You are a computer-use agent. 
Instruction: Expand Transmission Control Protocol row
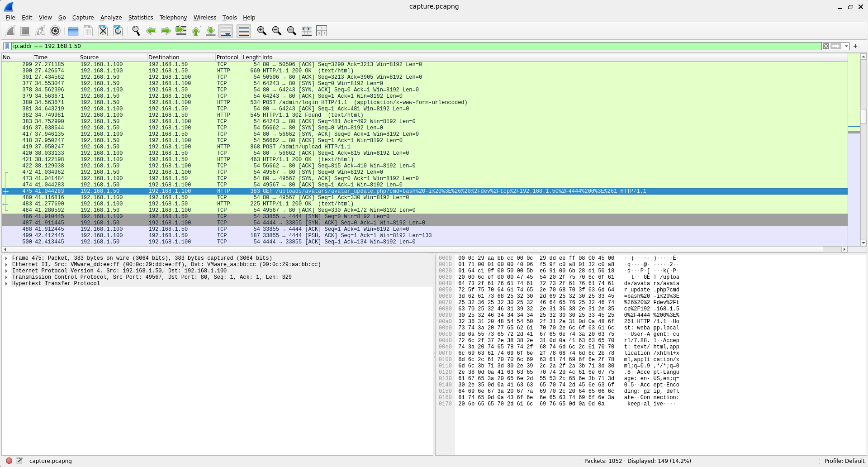pyautogui.click(x=6, y=277)
